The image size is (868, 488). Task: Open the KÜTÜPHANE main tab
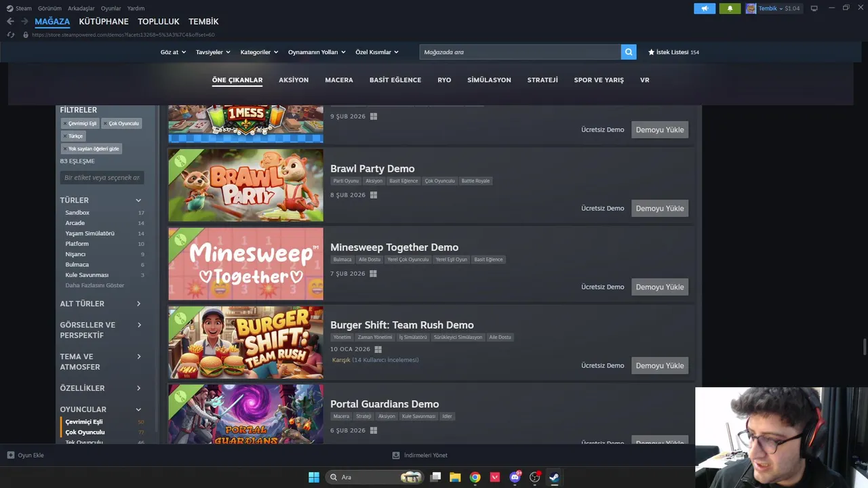tap(104, 22)
